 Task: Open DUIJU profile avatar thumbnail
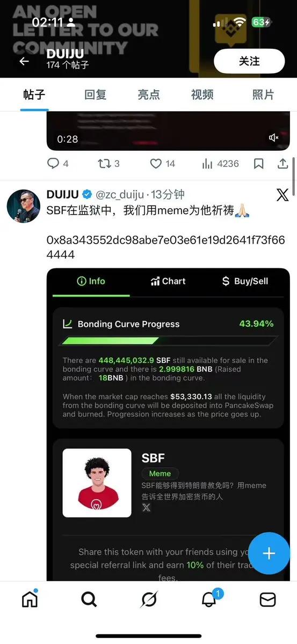(x=24, y=206)
